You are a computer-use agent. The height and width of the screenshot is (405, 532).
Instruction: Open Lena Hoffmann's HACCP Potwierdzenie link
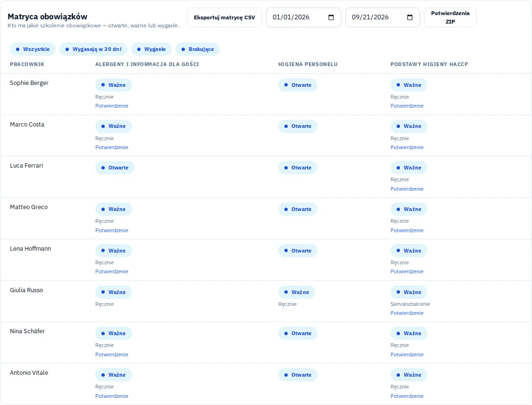pyautogui.click(x=407, y=271)
